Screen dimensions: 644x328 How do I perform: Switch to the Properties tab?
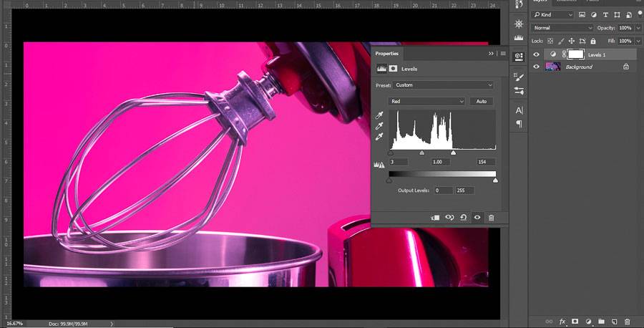[387, 53]
